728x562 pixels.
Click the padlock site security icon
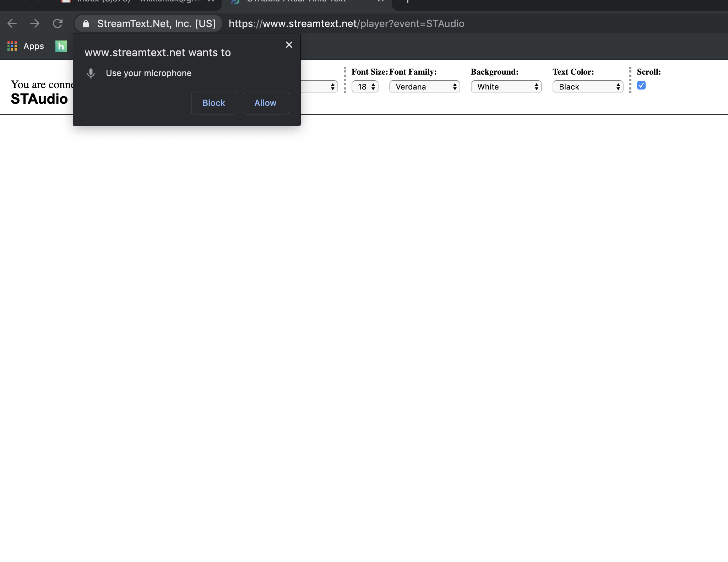click(86, 23)
